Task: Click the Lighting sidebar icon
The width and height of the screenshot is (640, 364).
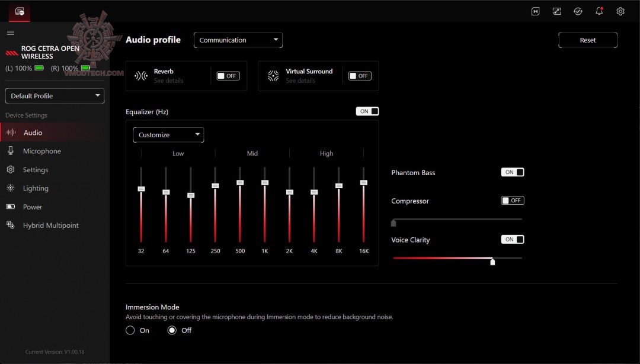Action: pyautogui.click(x=11, y=188)
